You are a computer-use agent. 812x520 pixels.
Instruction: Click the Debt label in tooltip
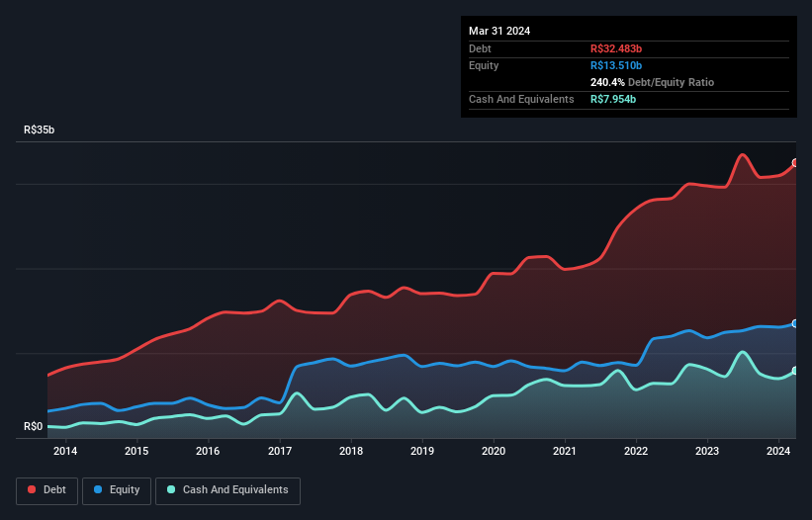coord(480,48)
